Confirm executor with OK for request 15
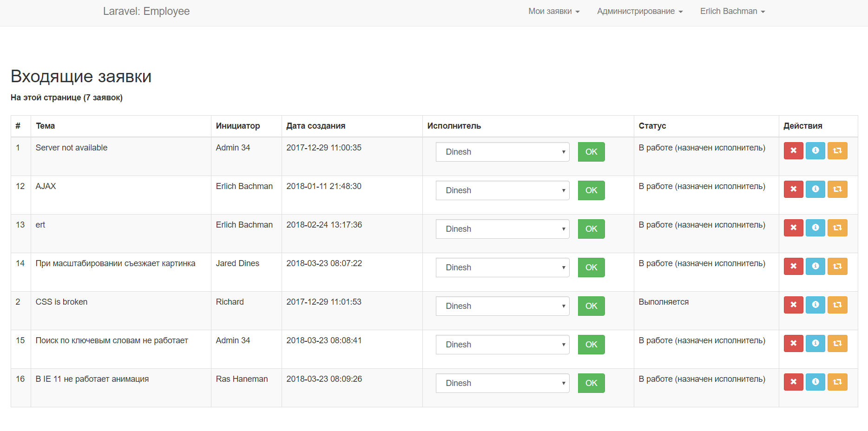Screen dimensions: 868x431 click(591, 345)
